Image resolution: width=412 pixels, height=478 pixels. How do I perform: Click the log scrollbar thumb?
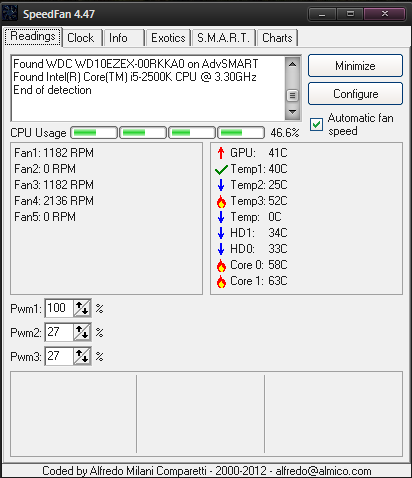click(292, 96)
